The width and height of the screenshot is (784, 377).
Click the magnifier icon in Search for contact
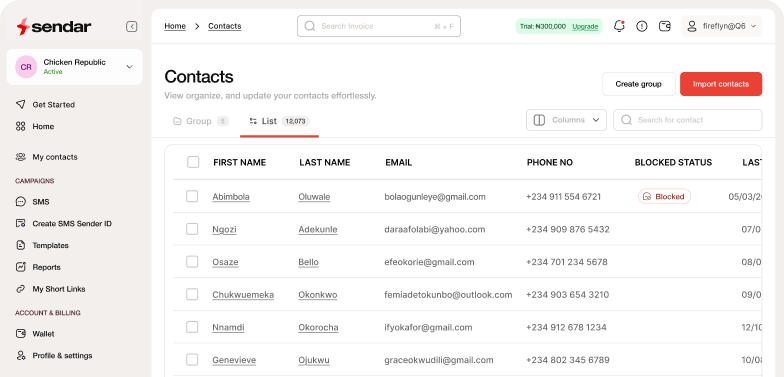pos(626,120)
